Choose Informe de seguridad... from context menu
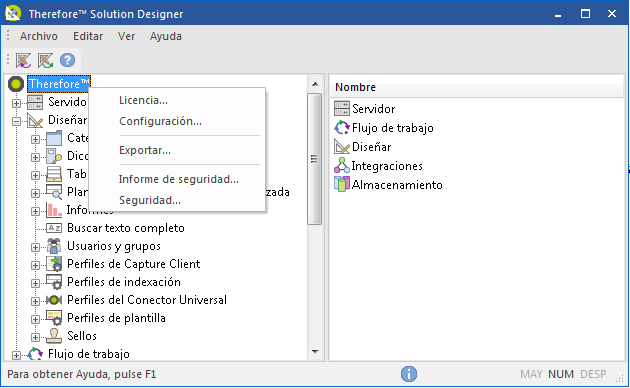Viewport: 630px width, 388px height. [x=177, y=179]
